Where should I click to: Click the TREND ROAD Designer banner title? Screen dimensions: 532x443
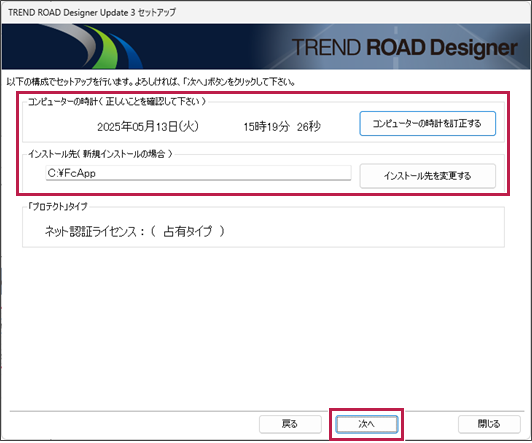404,47
